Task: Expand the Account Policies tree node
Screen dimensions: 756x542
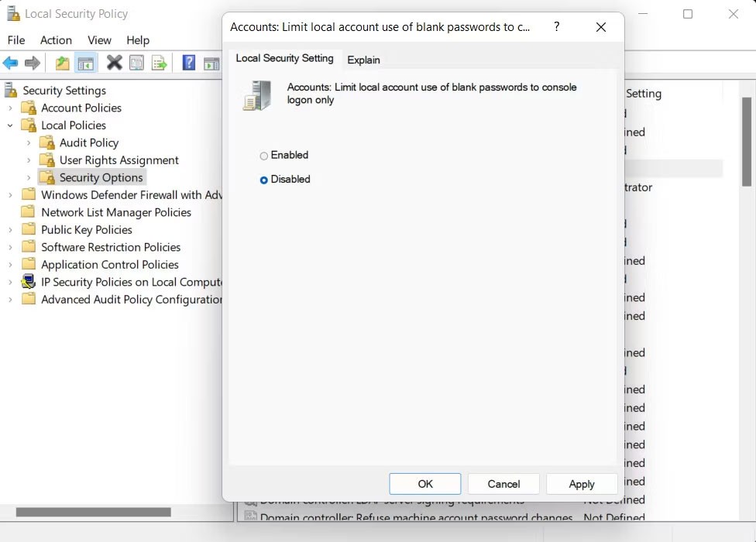Action: click(10, 108)
